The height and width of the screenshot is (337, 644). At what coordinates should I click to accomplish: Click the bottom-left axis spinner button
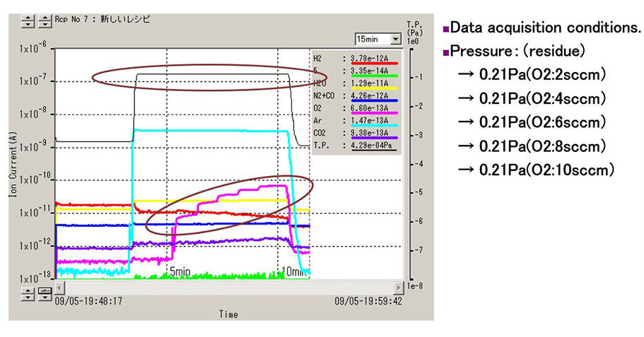[x=28, y=294]
